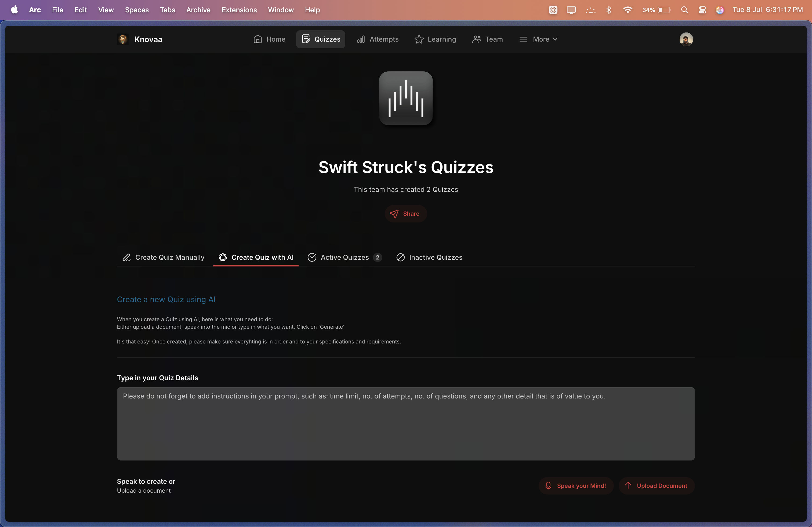
Task: Share the team's quizzes
Action: [406, 214]
